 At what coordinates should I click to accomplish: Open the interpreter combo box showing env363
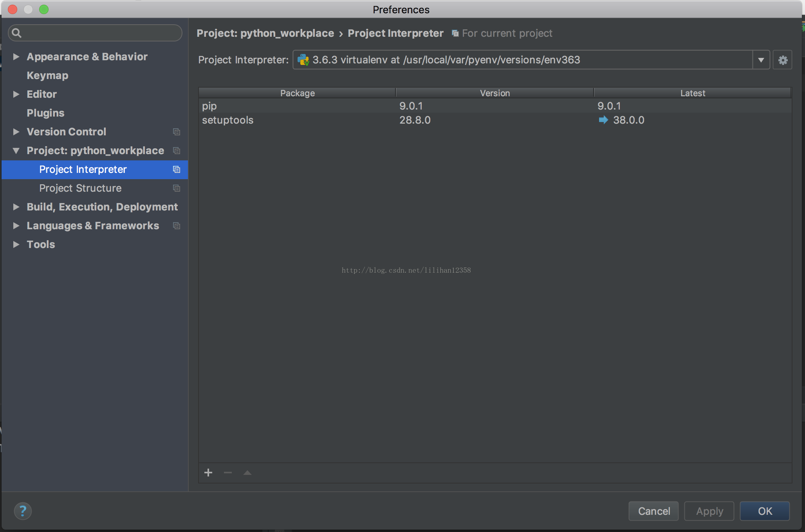(531, 60)
